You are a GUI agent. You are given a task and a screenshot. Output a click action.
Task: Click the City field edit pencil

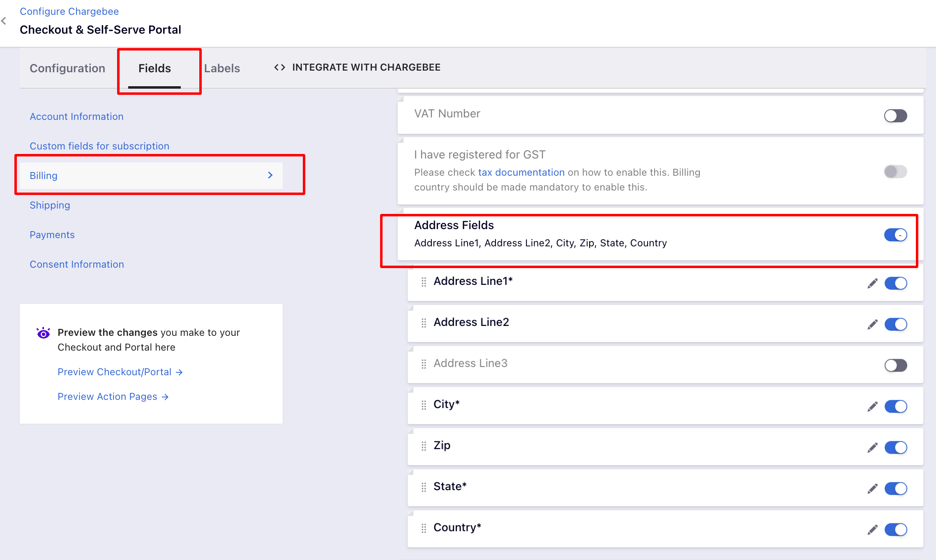click(x=872, y=406)
